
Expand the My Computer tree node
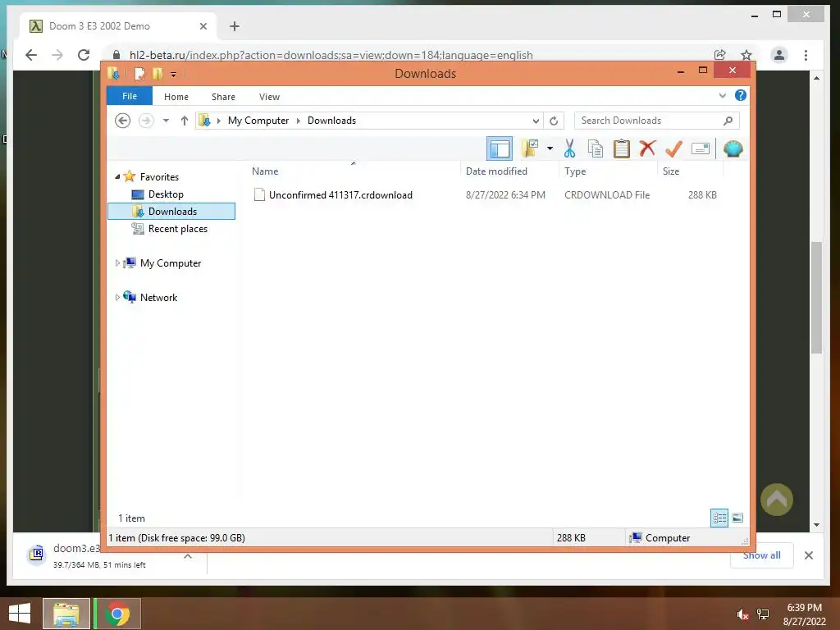117,263
